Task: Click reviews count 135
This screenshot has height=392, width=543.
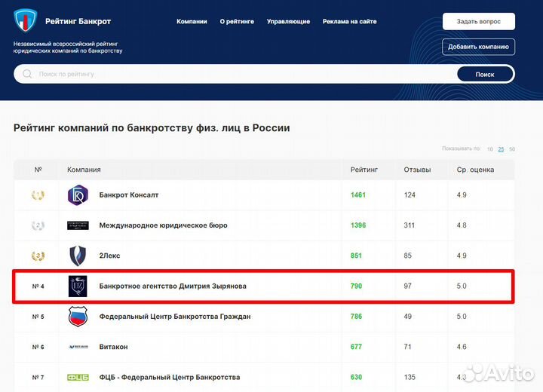Action: click(x=410, y=377)
